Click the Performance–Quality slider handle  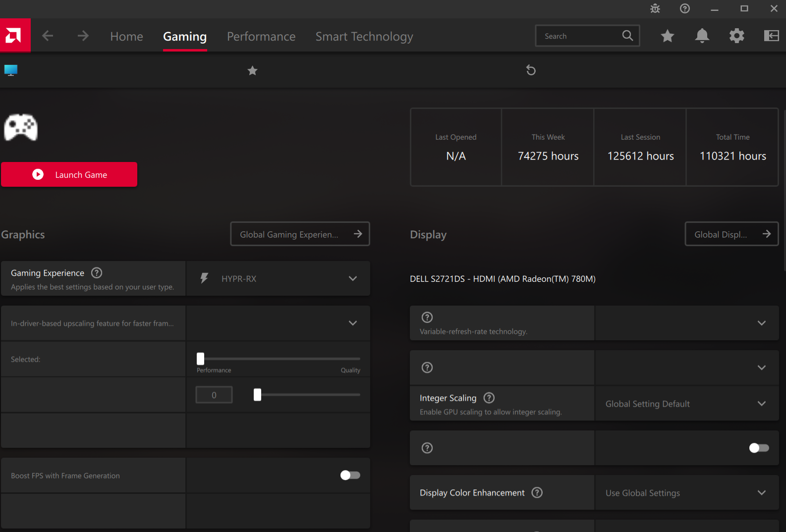pos(200,359)
